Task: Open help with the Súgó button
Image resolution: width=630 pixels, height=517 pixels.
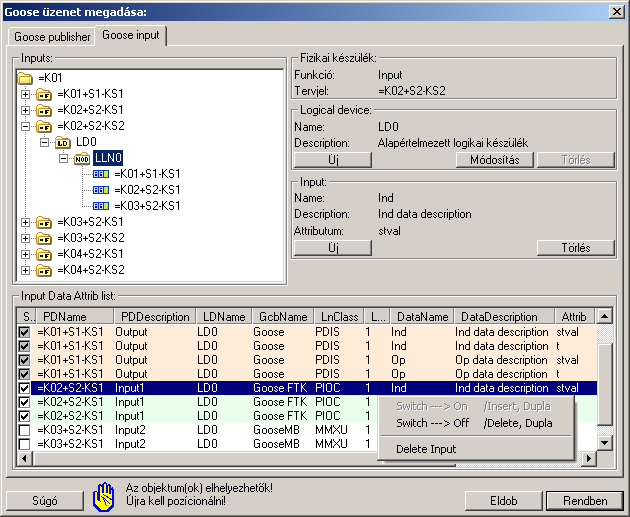Action: pyautogui.click(x=45, y=501)
